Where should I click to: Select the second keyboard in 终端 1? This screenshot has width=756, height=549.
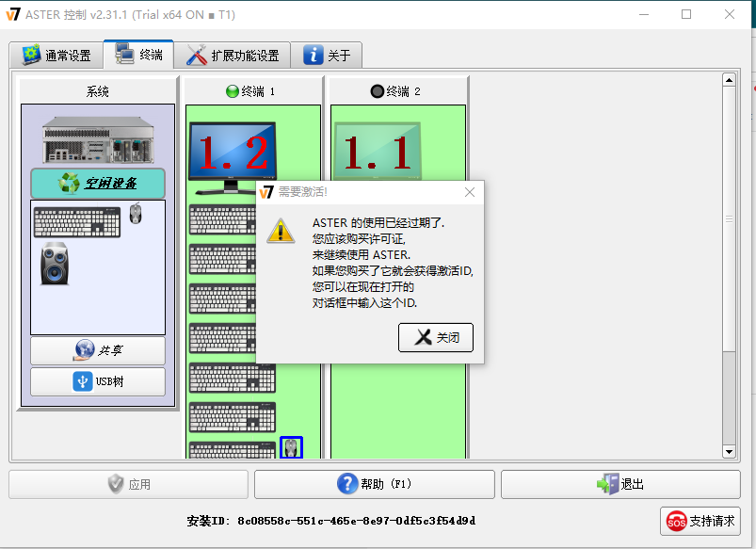coord(222,259)
